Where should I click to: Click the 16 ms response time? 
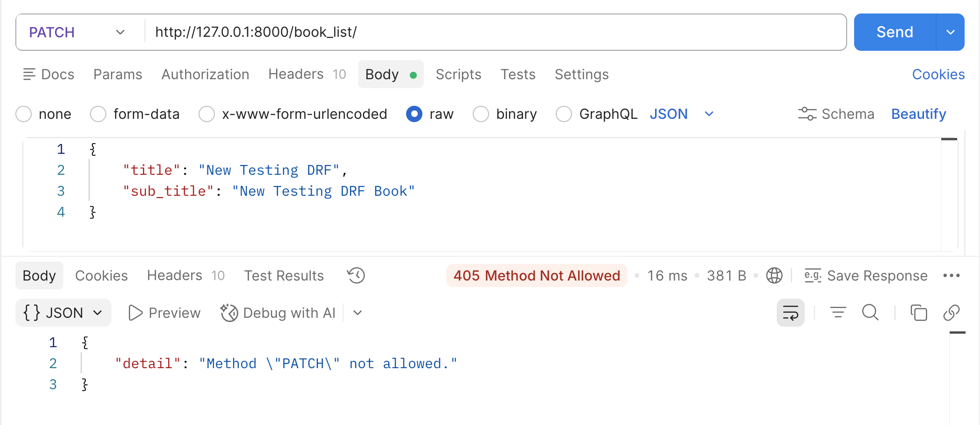click(667, 275)
